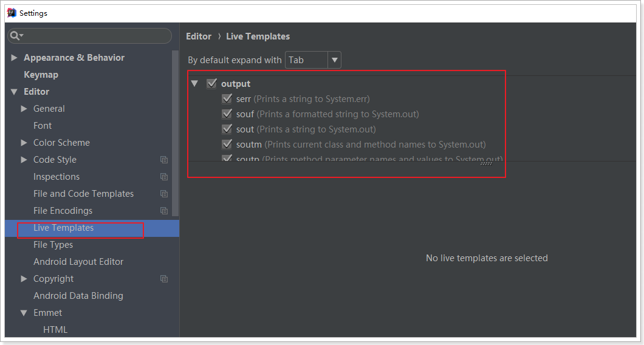
Task: Click the copy icon beside Inspections
Action: point(164,177)
